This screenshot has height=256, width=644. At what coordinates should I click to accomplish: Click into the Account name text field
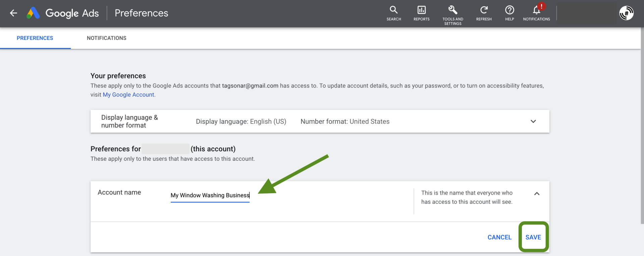pos(210,196)
